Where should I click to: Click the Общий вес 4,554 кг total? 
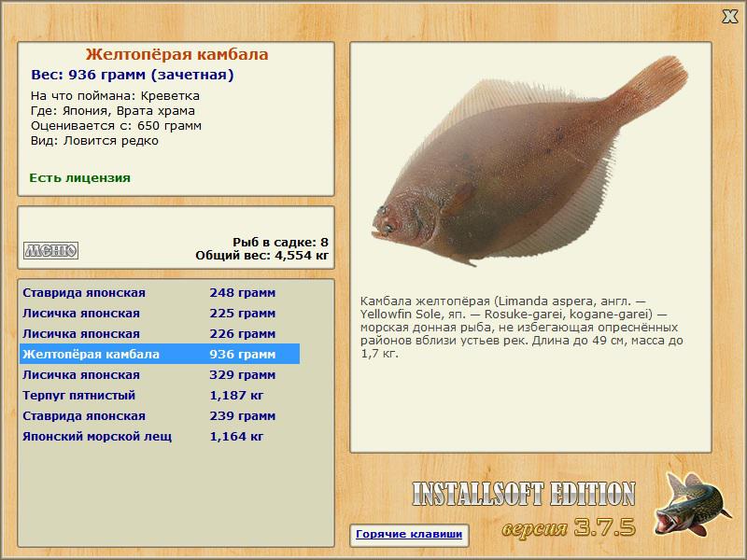pyautogui.click(x=262, y=256)
